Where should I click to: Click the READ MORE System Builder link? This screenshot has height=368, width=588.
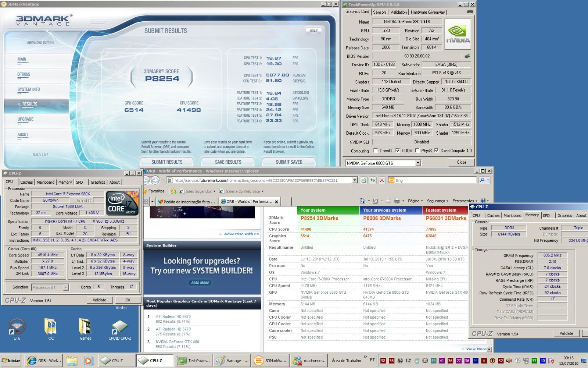pos(200,283)
